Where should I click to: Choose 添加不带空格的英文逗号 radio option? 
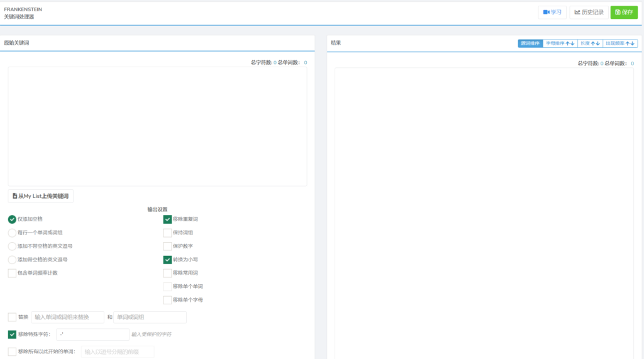(x=12, y=246)
